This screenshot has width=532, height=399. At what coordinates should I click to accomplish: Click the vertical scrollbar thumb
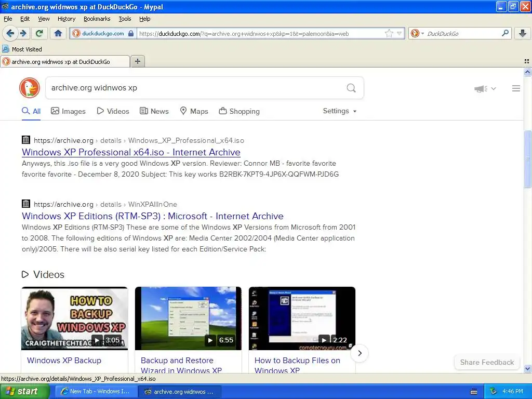(x=527, y=159)
